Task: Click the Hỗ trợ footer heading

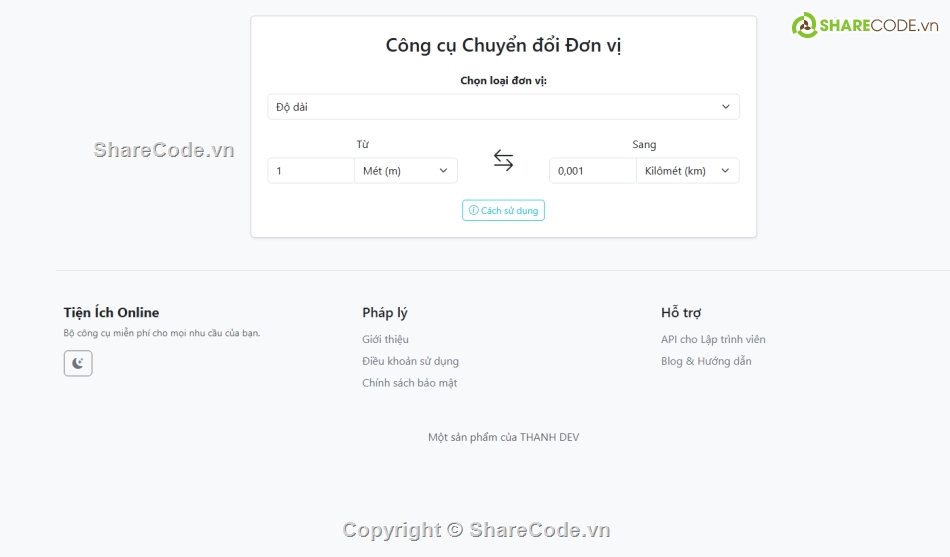Action: [681, 312]
